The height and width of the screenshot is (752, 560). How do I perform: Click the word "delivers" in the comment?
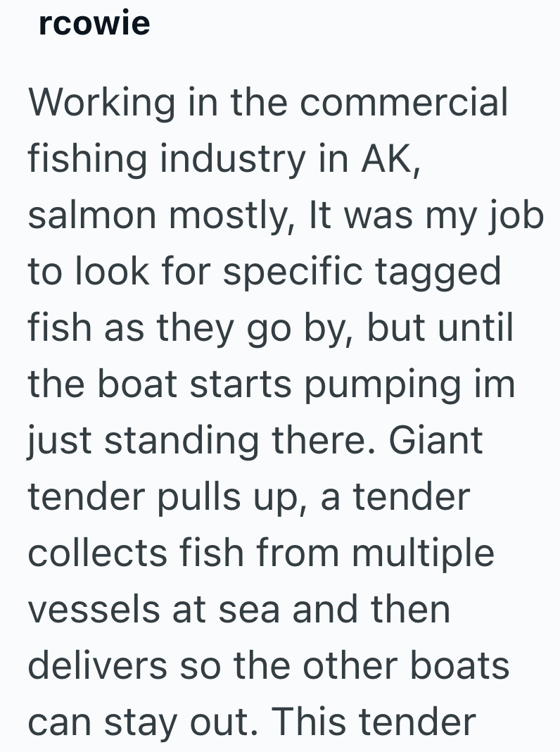97,665
